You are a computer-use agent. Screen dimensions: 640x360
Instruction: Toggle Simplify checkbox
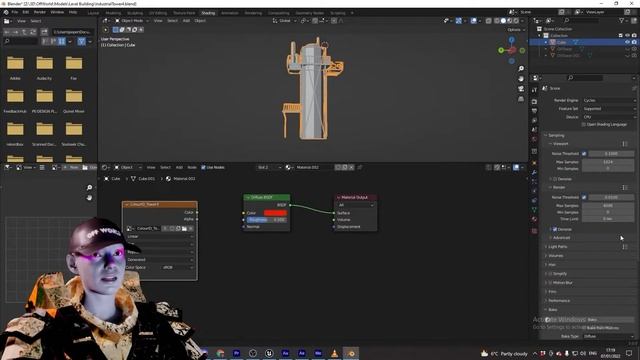pos(551,274)
